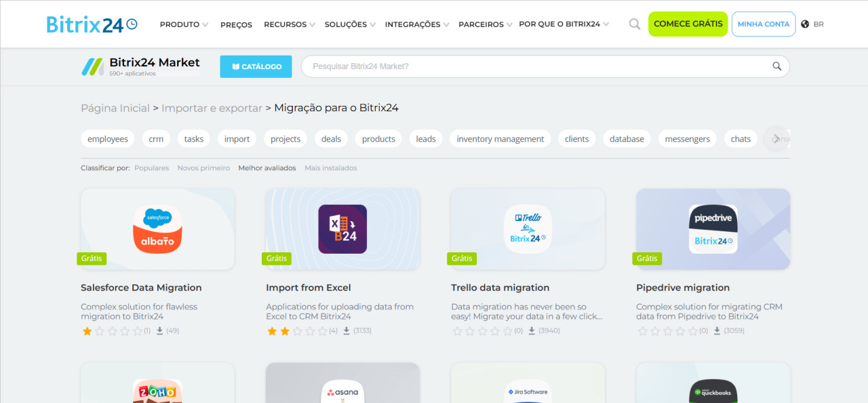Click star rating of Salesforce Data Migration
The height and width of the screenshot is (403, 868).
click(x=112, y=331)
